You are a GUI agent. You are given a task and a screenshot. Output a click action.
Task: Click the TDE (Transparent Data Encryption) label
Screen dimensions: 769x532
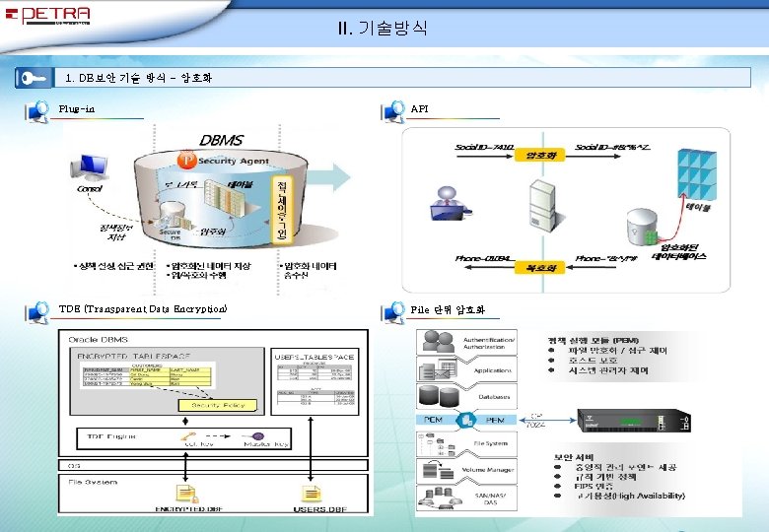click(x=143, y=309)
